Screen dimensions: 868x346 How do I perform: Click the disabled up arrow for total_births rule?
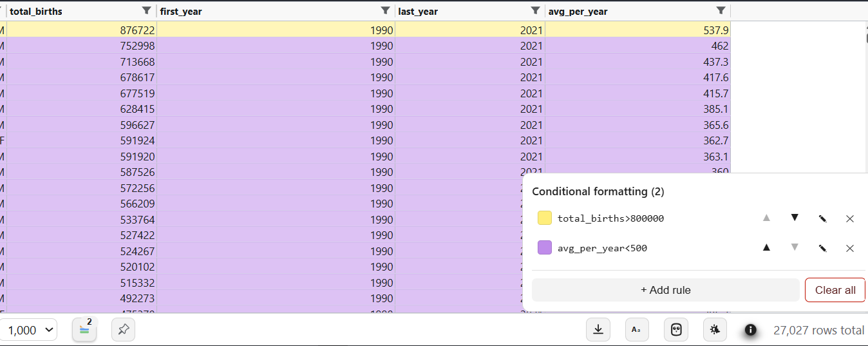coord(766,218)
